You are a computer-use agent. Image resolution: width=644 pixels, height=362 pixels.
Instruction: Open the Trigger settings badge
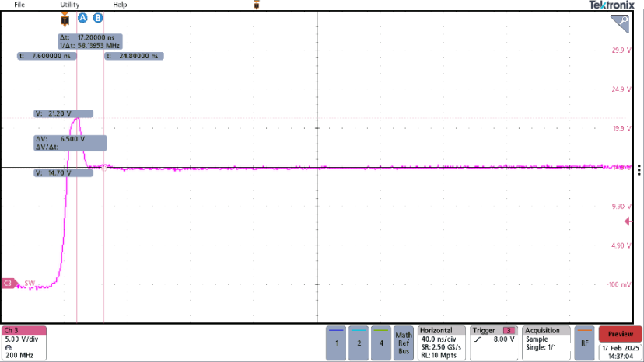click(494, 343)
